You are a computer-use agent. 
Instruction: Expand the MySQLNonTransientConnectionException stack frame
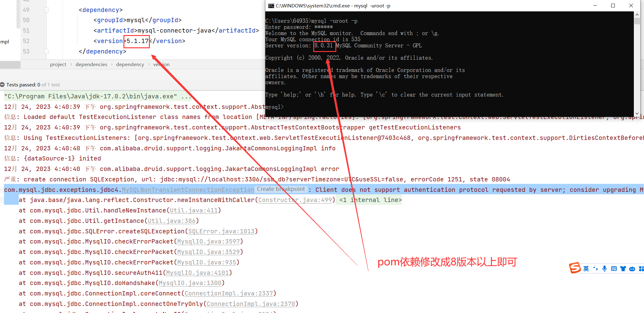(1, 190)
